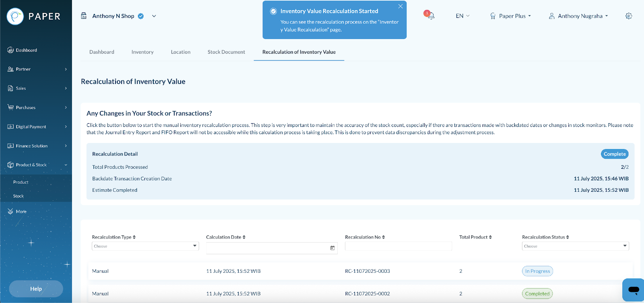Switch to the Dashboard tab
This screenshot has height=303, width=644.
(102, 52)
